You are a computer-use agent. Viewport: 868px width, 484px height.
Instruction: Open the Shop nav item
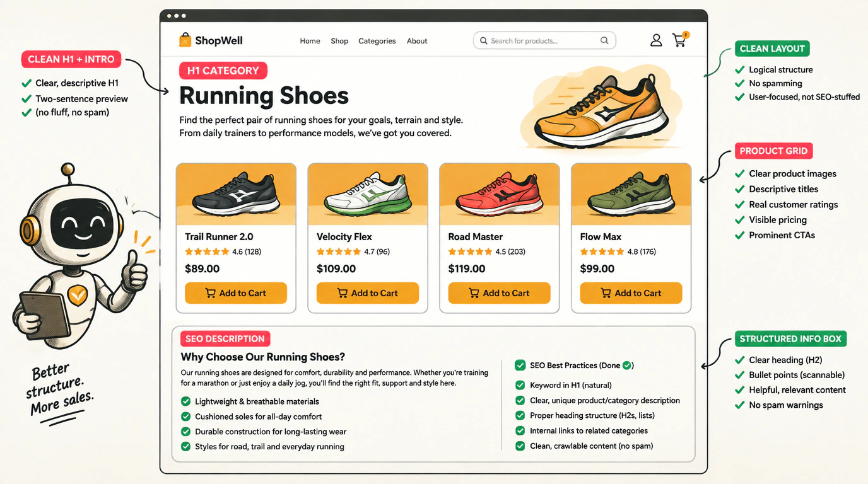click(339, 41)
